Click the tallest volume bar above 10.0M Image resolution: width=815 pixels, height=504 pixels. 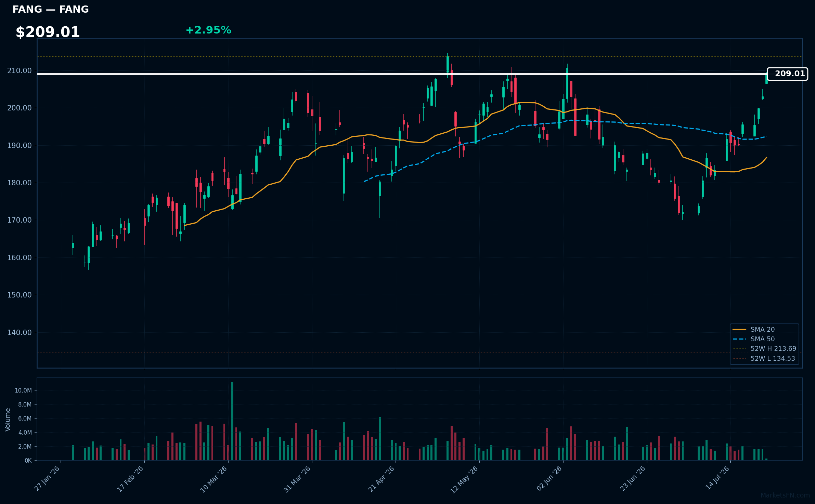click(x=232, y=421)
